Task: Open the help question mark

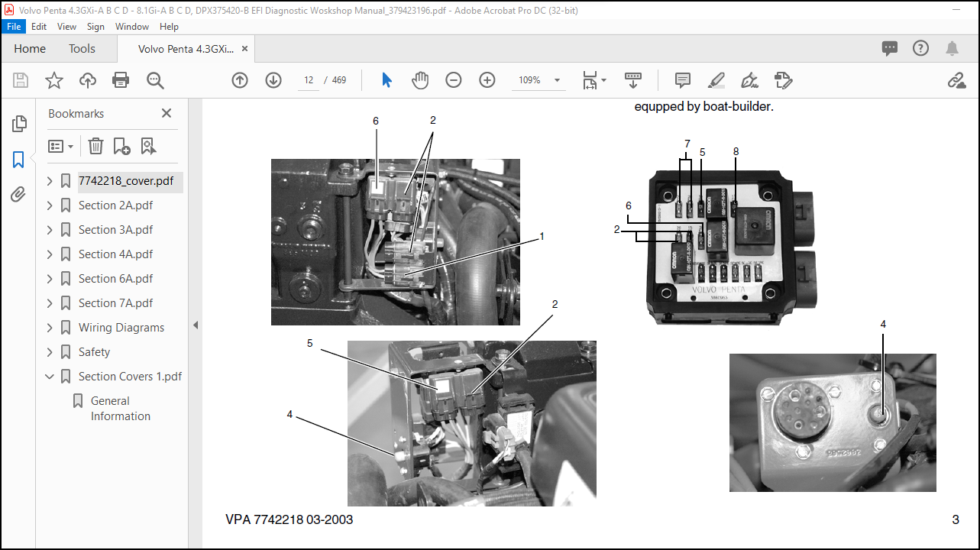Action: [x=920, y=48]
